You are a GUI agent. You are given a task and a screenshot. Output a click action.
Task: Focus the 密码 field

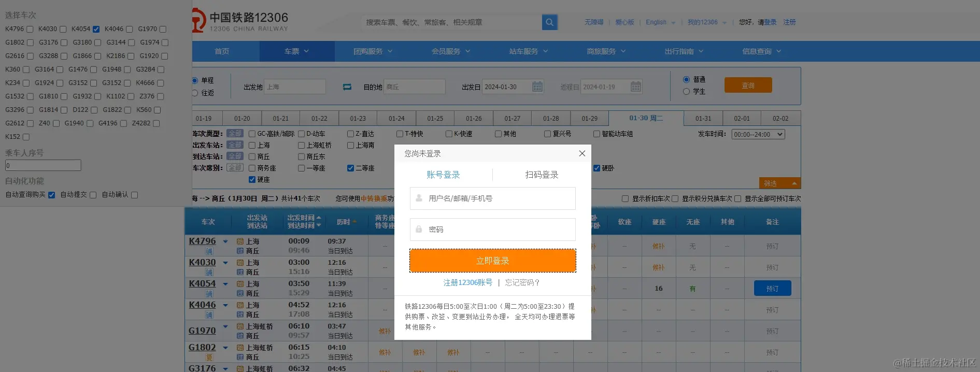[x=493, y=230]
